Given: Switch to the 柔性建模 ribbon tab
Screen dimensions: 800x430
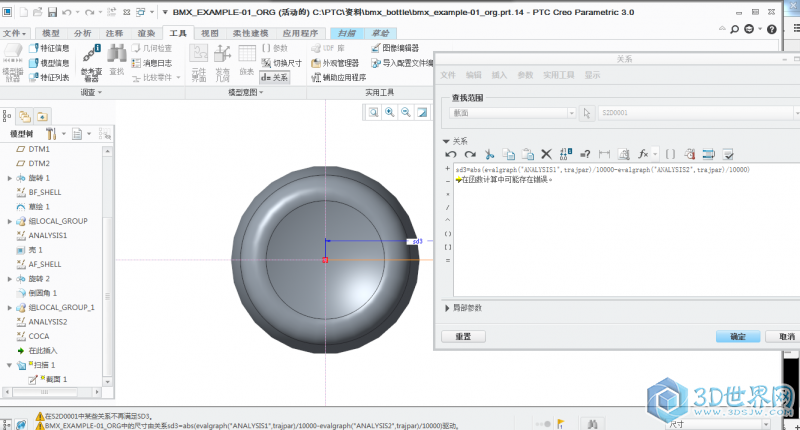Looking at the screenshot, I should pyautogui.click(x=250, y=33).
